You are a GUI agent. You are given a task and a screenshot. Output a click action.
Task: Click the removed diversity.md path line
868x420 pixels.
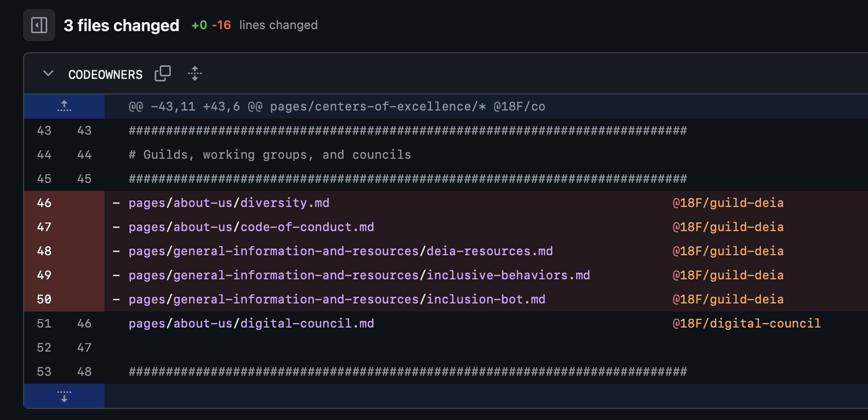tap(229, 203)
